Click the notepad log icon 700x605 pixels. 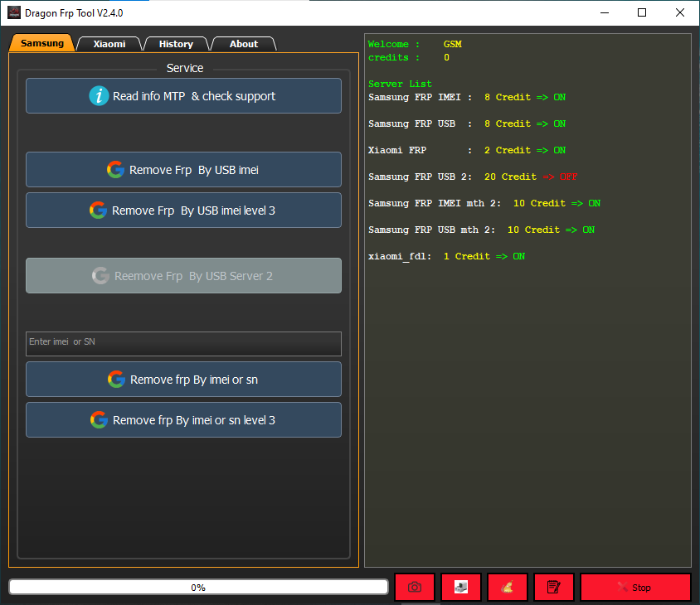553,587
